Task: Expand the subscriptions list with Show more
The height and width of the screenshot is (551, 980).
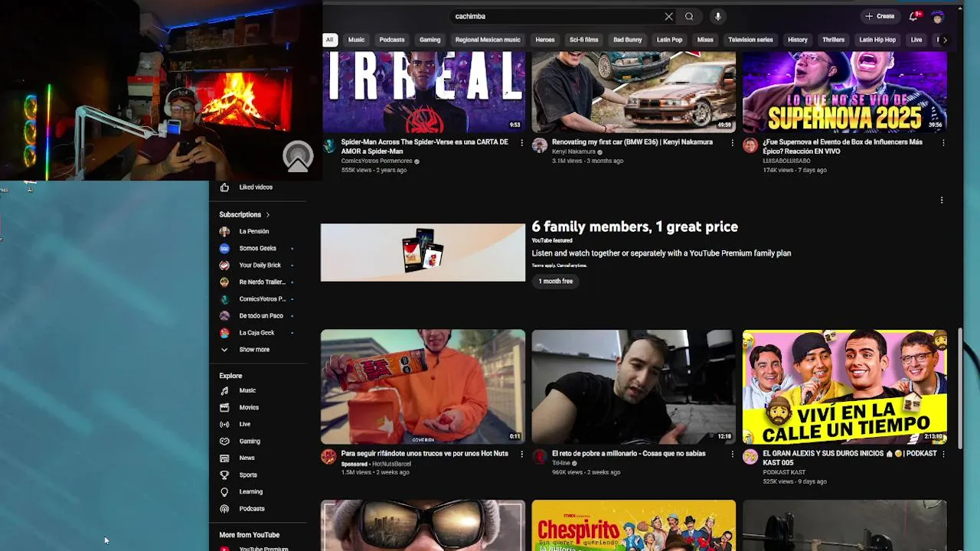Action: [x=254, y=350]
